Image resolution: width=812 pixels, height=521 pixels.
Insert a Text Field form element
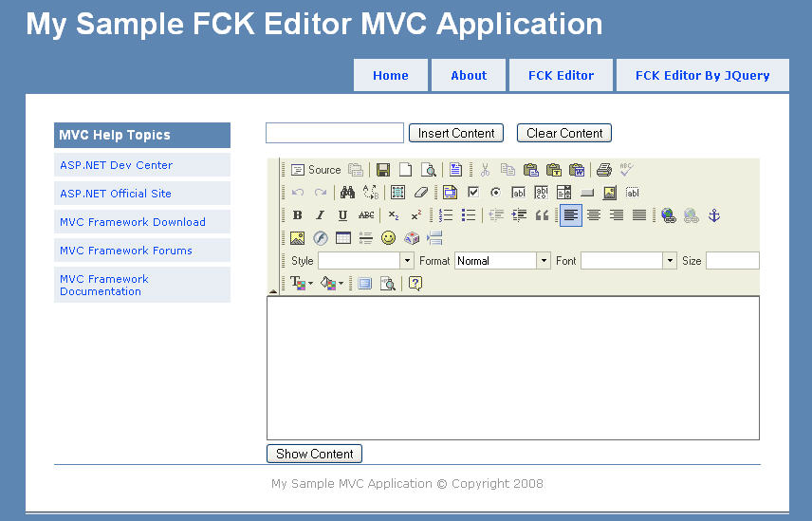[x=518, y=193]
